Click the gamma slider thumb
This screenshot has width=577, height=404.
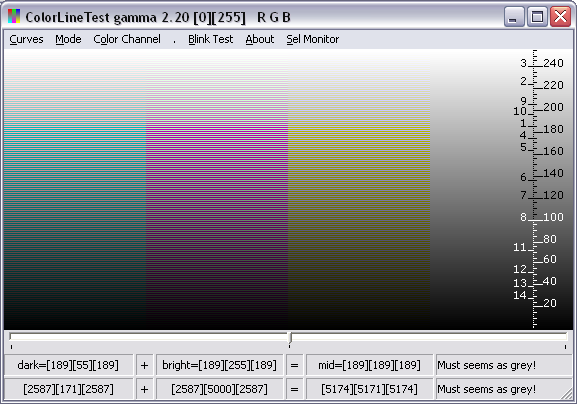(x=290, y=338)
